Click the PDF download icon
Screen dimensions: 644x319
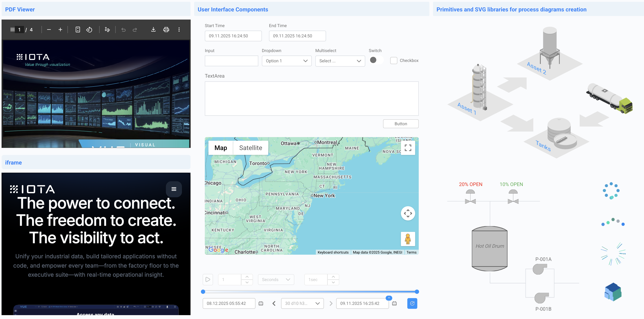click(x=153, y=30)
